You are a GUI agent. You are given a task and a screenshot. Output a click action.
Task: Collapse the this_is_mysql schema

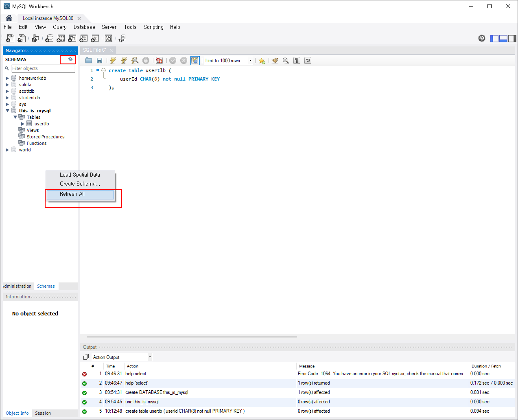pos(7,111)
